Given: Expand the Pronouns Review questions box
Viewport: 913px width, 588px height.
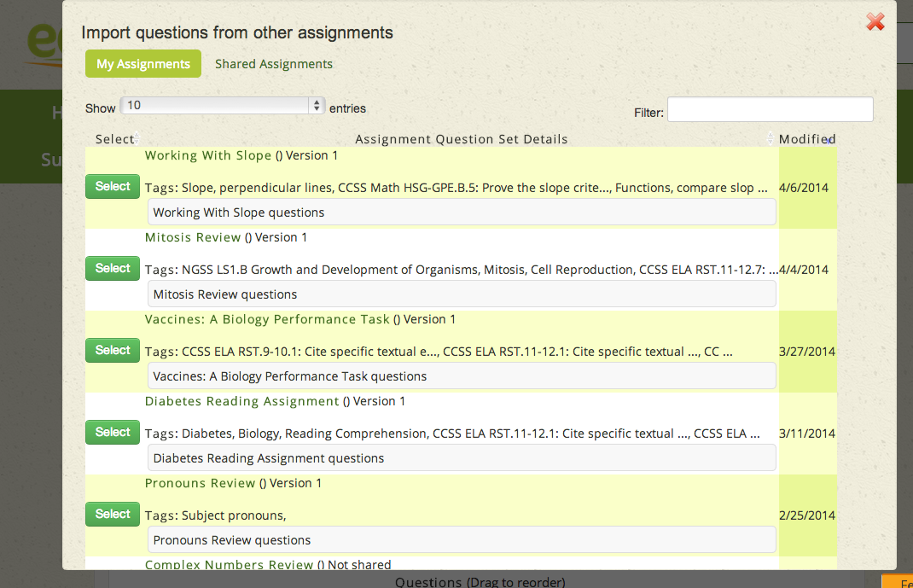Looking at the screenshot, I should (462, 539).
